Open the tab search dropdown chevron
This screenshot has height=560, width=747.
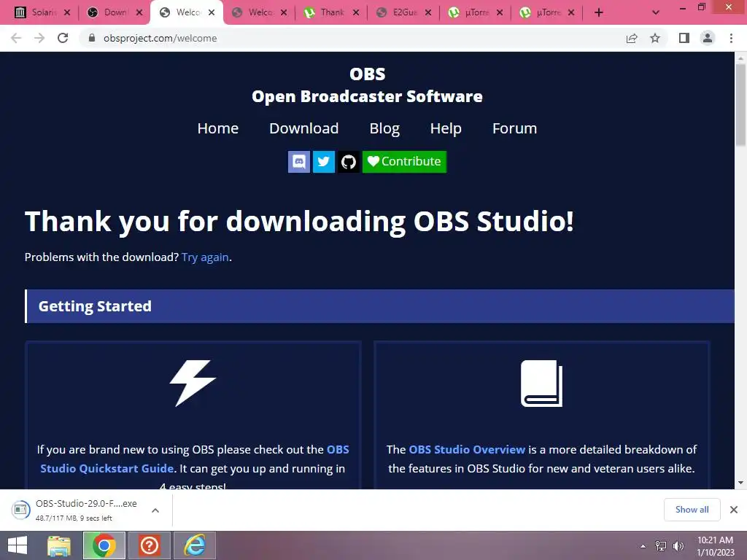pyautogui.click(x=656, y=13)
